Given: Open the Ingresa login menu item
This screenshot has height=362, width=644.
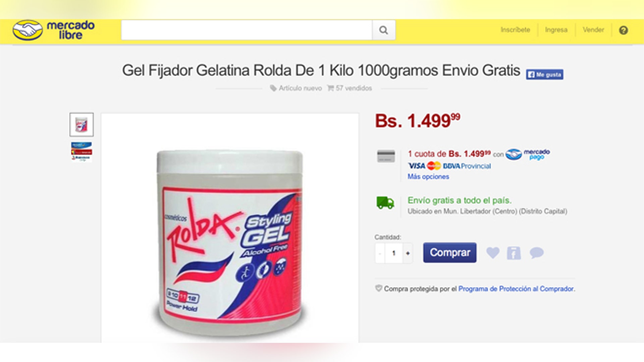Looking at the screenshot, I should coord(556,30).
